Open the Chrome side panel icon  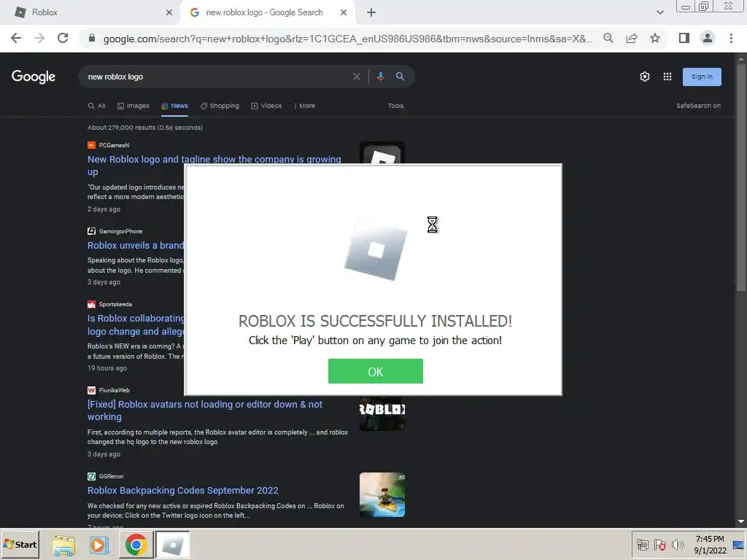684,38
